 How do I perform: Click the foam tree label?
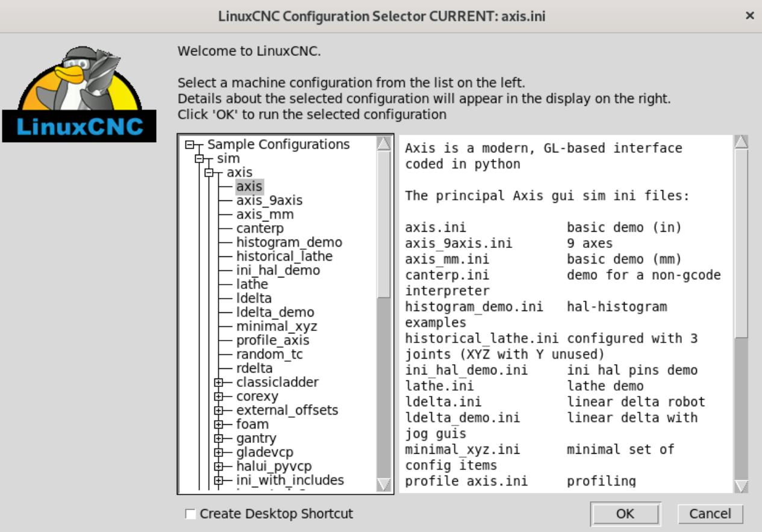(252, 424)
